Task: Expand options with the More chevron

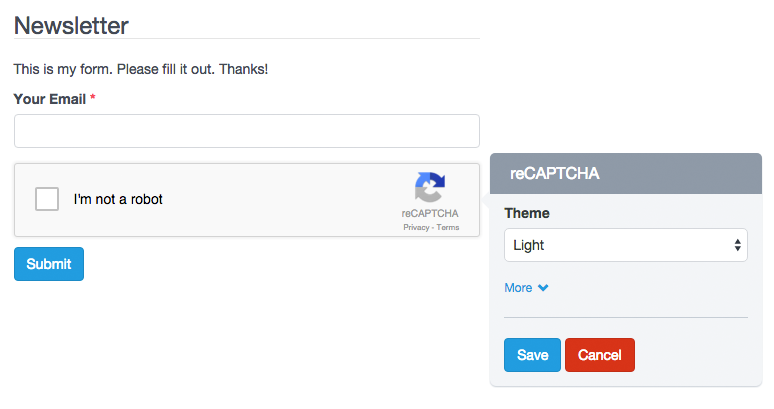Action: (543, 288)
